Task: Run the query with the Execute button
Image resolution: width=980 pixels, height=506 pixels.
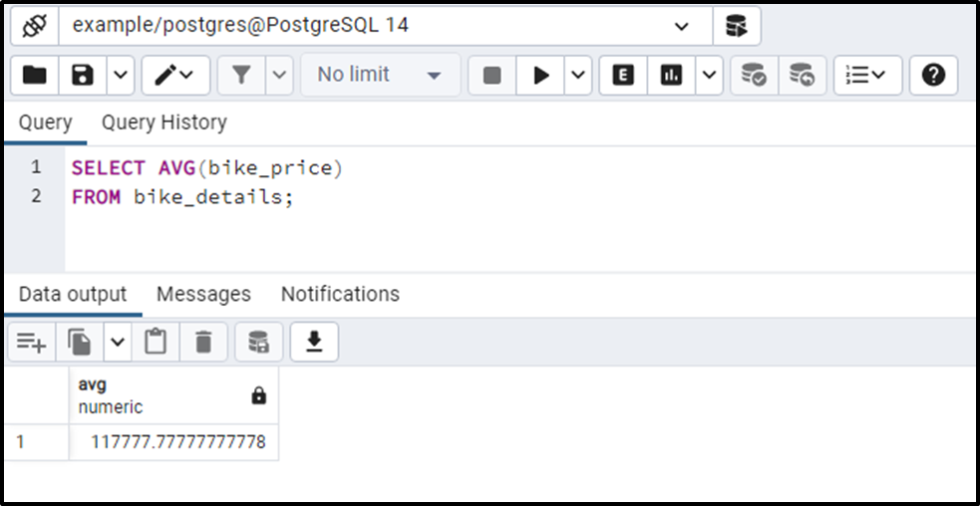Action: point(540,75)
